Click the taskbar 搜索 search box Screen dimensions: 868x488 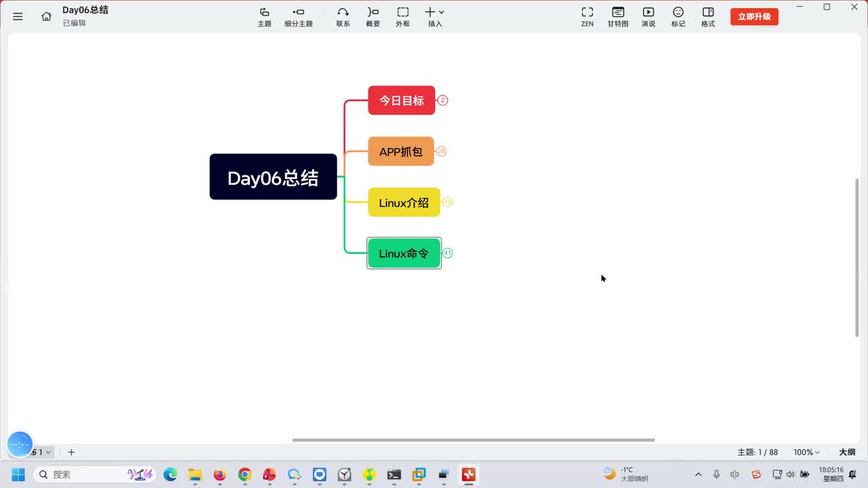click(94, 474)
